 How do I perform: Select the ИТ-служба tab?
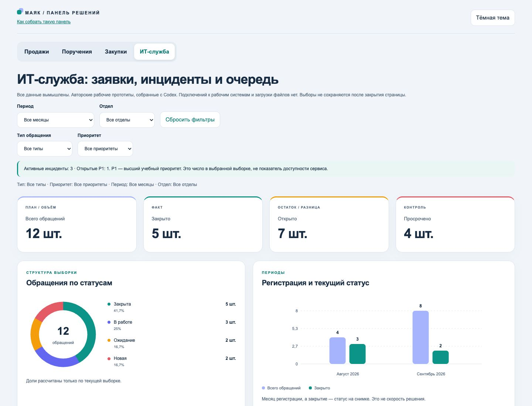pyautogui.click(x=154, y=52)
